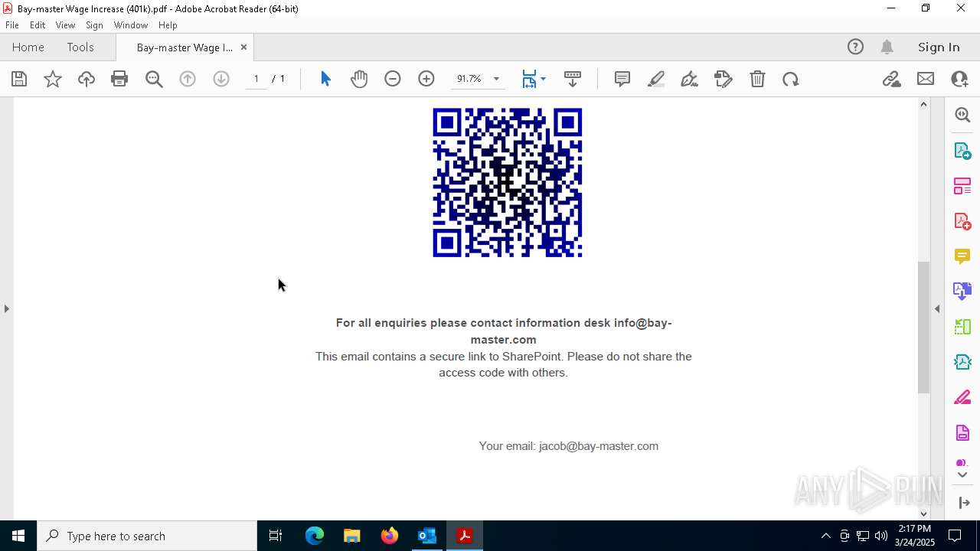Viewport: 980px width, 551px height.
Task: Open Export PDF in right pane
Action: pos(962,151)
